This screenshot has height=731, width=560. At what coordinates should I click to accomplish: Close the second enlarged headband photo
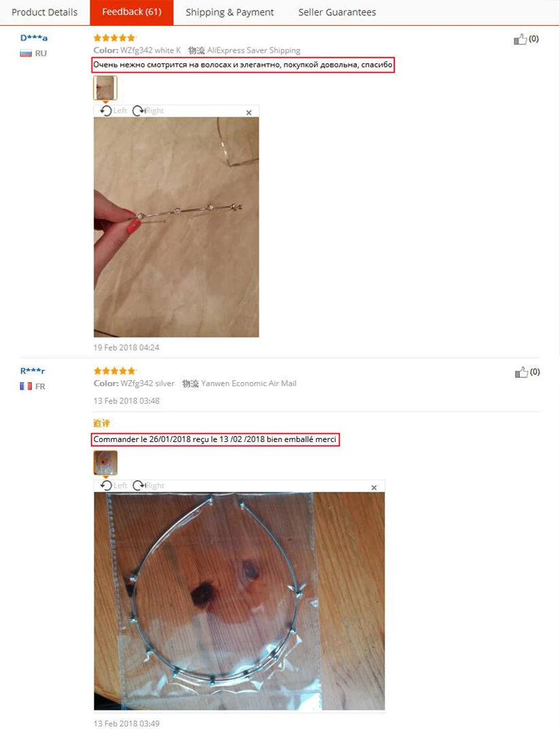click(x=374, y=488)
